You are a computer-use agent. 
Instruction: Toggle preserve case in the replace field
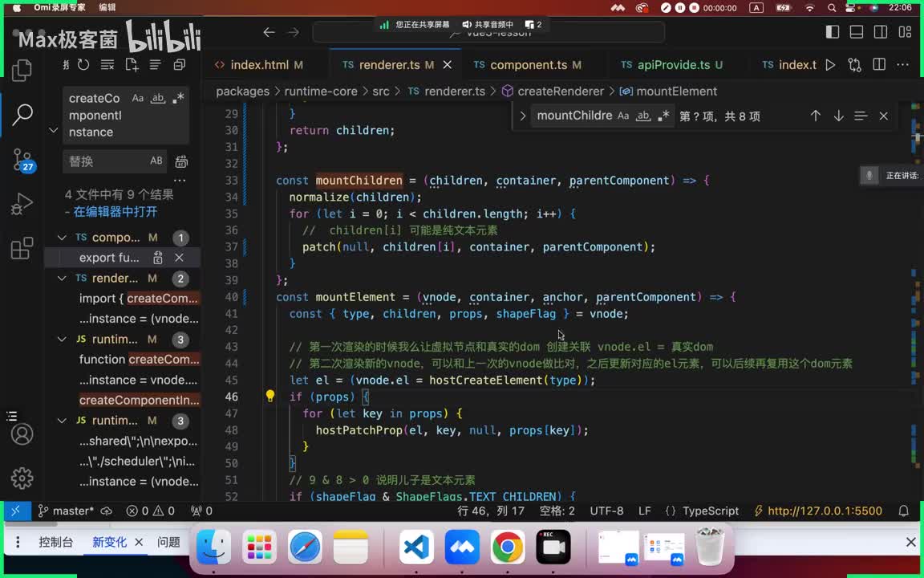156,161
